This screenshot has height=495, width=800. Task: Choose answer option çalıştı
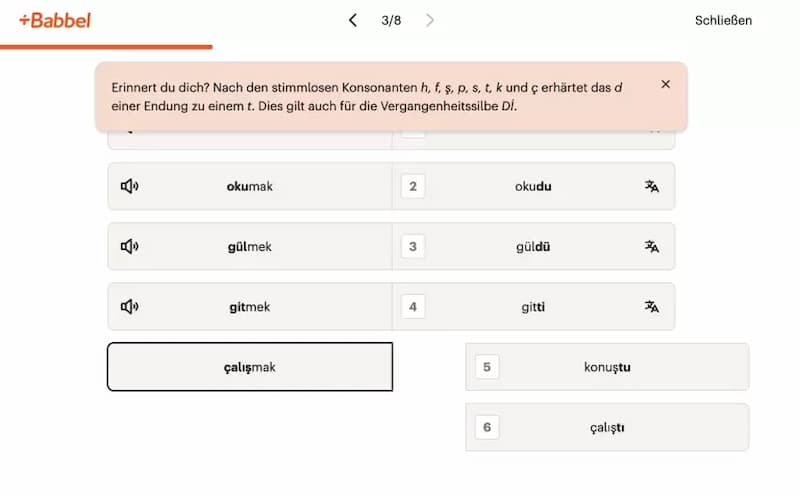pos(607,427)
